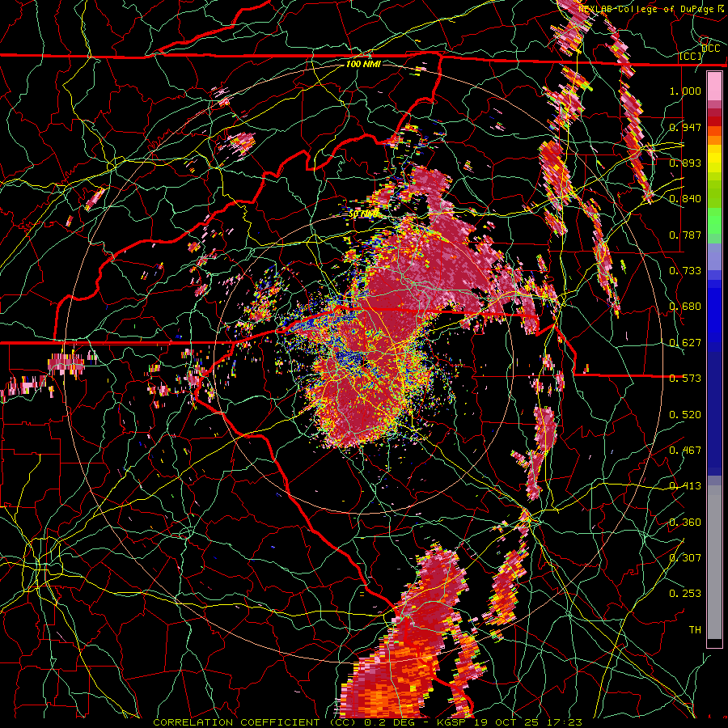Click the 0.627 legend value
The height and width of the screenshot is (728, 728).
tap(685, 343)
